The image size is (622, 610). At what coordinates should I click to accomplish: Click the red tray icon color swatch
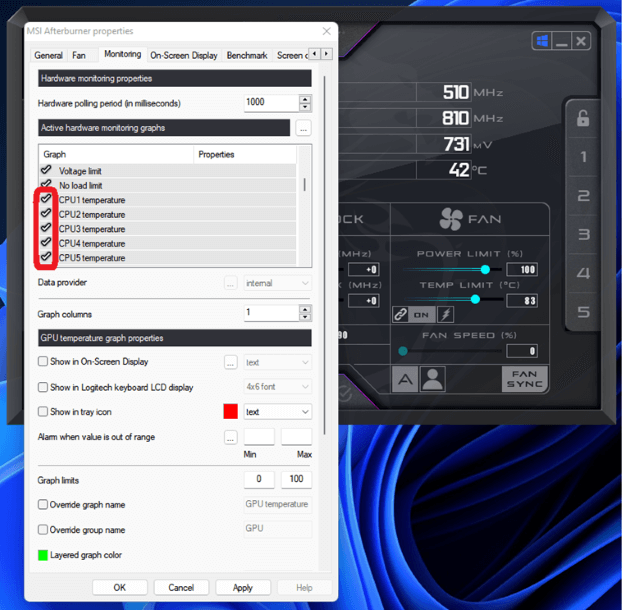230,412
